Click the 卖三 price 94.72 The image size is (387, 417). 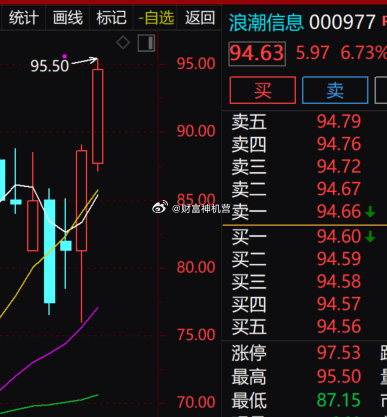pyautogui.click(x=339, y=167)
